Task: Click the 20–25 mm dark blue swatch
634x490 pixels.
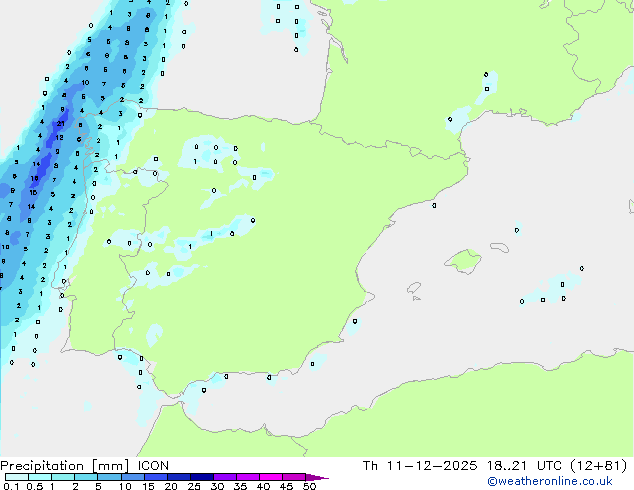Action: [x=178, y=477]
